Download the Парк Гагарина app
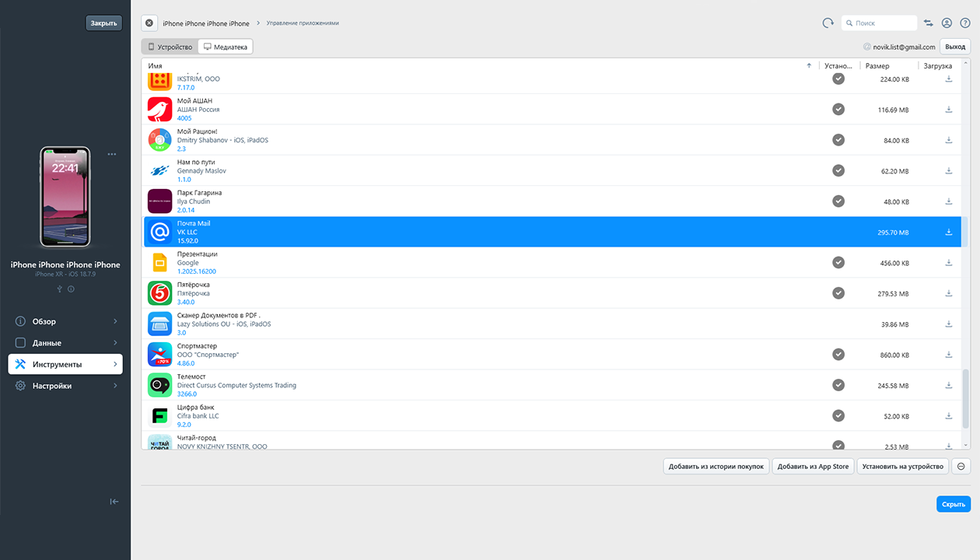The height and width of the screenshot is (560, 980). tap(949, 201)
